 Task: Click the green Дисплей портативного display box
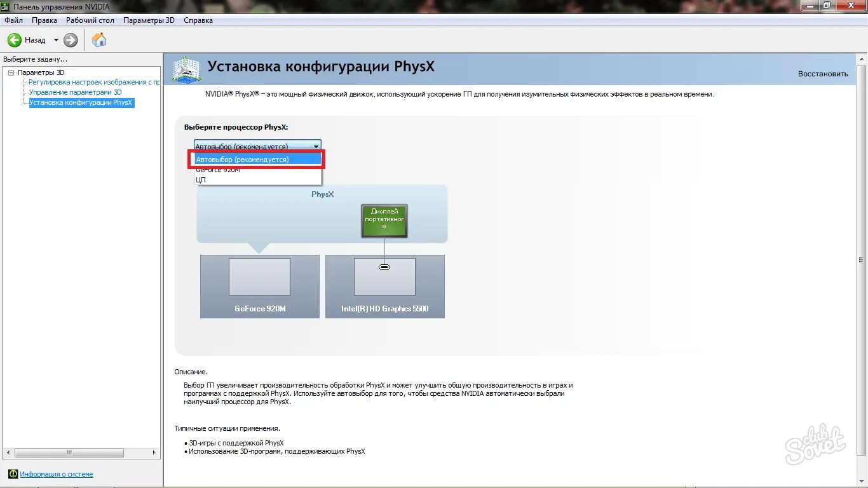coord(384,221)
